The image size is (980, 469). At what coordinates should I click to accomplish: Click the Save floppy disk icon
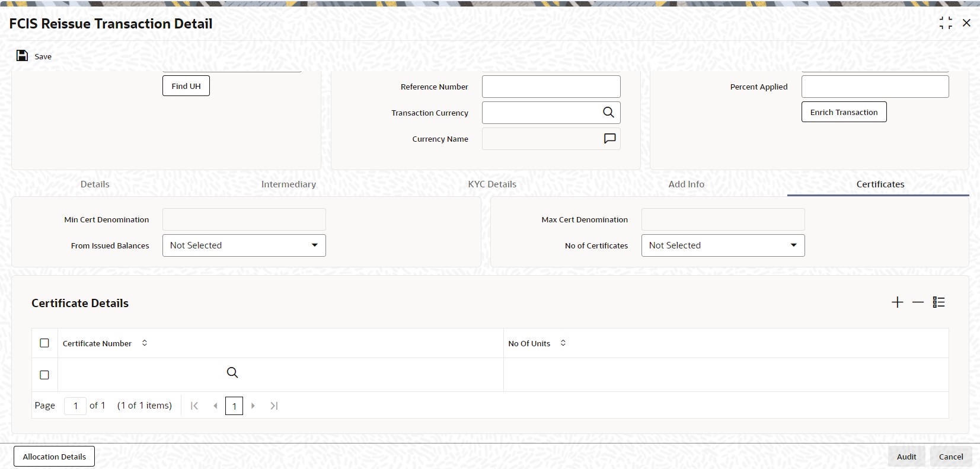click(22, 56)
